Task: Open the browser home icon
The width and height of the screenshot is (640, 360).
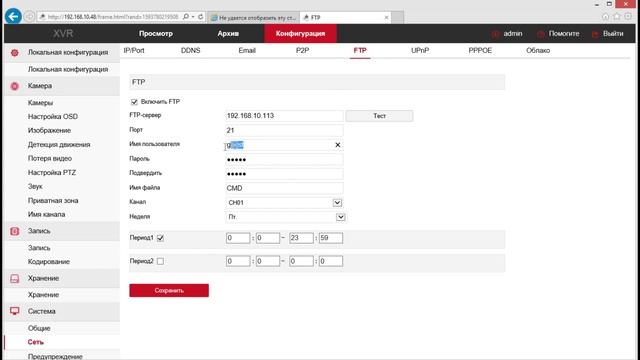Action: (x=605, y=16)
